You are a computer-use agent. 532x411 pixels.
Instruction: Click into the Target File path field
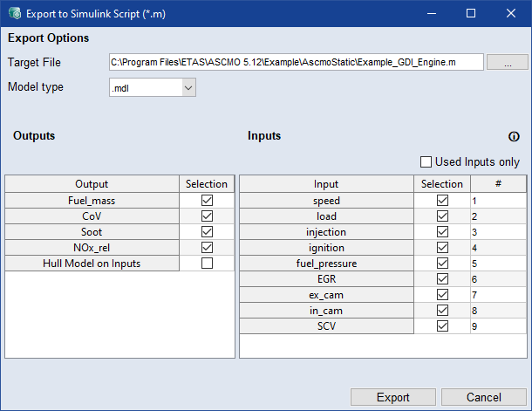pyautogui.click(x=295, y=62)
